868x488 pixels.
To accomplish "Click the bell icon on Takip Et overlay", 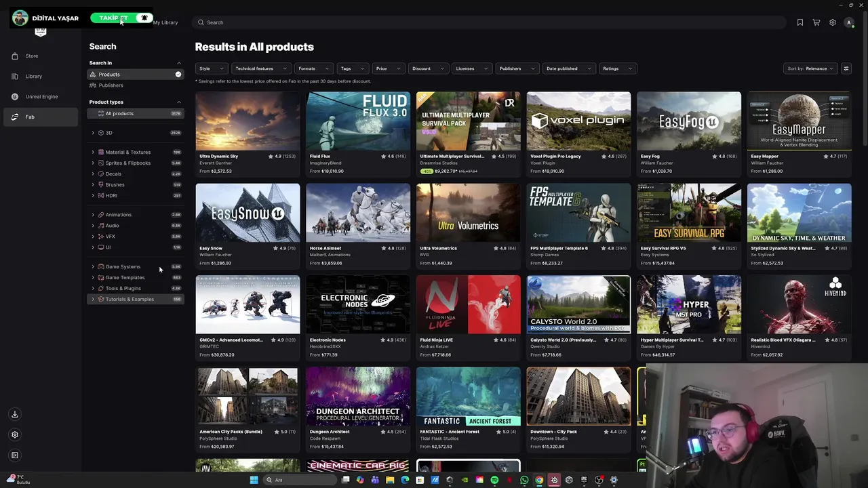I will pyautogui.click(x=144, y=18).
